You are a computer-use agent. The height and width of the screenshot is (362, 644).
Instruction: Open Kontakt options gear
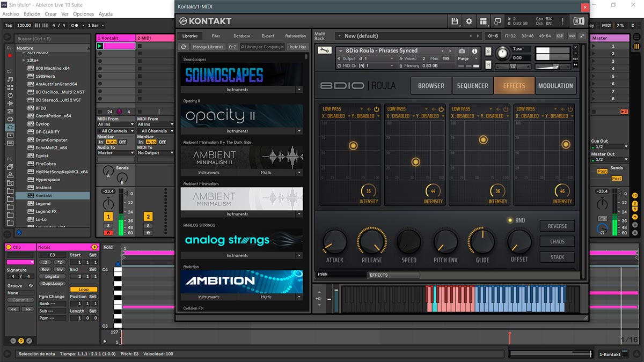[469, 21]
